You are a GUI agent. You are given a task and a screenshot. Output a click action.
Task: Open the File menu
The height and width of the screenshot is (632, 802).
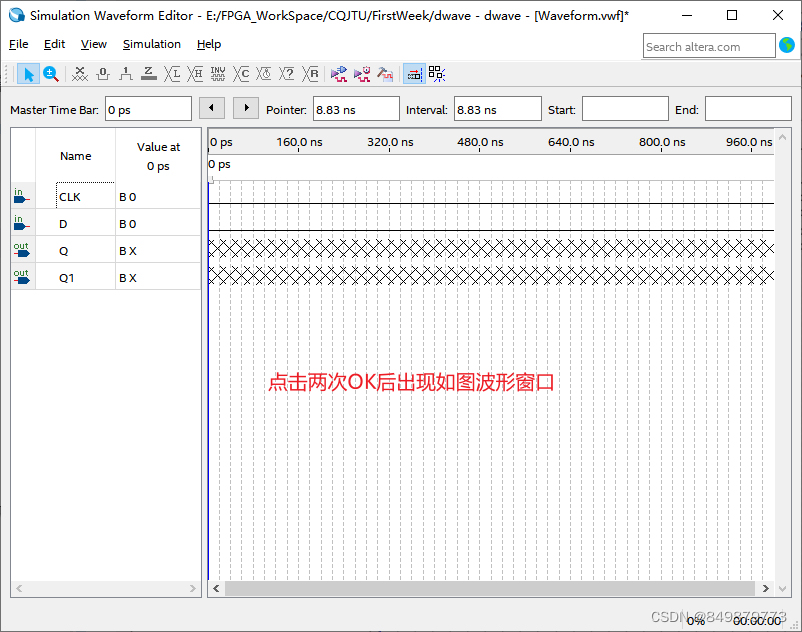pyautogui.click(x=18, y=44)
